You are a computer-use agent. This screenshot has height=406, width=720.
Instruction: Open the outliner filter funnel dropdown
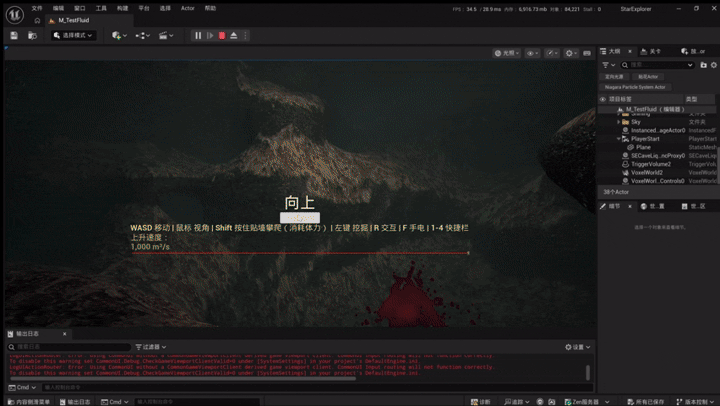pyautogui.click(x=608, y=65)
